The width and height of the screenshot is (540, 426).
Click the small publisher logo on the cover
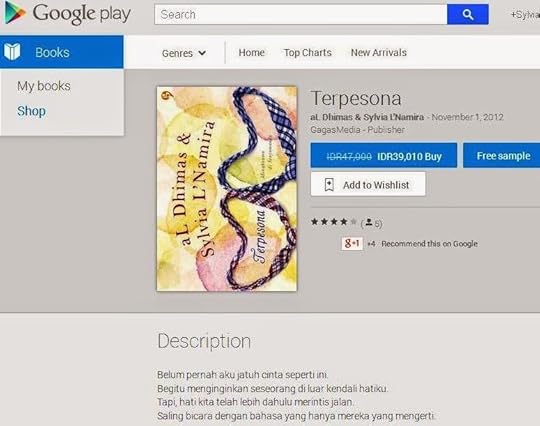(x=169, y=95)
